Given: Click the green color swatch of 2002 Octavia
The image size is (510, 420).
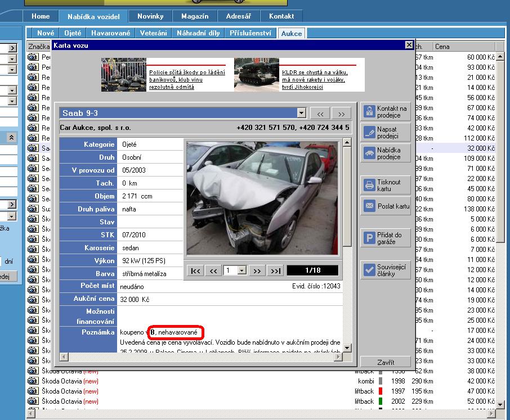Looking at the screenshot, I should (381, 401).
